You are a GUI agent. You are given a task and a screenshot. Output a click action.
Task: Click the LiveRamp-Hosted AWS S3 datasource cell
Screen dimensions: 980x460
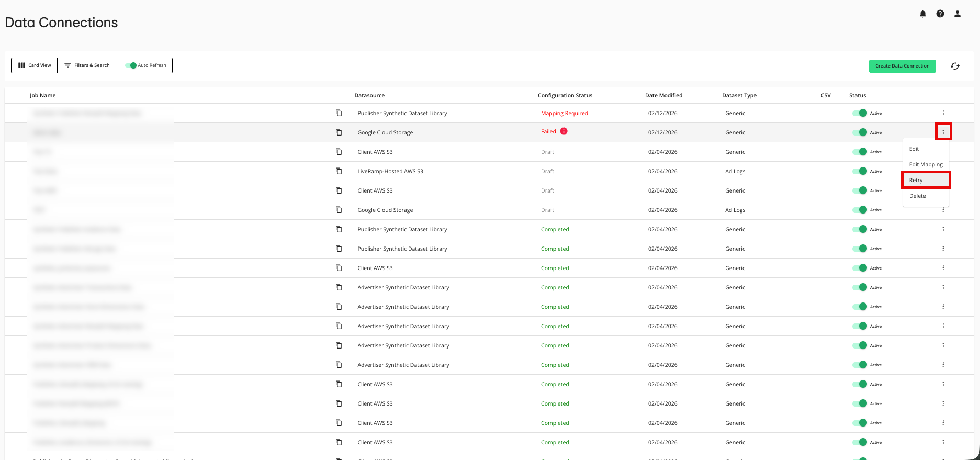[390, 171]
